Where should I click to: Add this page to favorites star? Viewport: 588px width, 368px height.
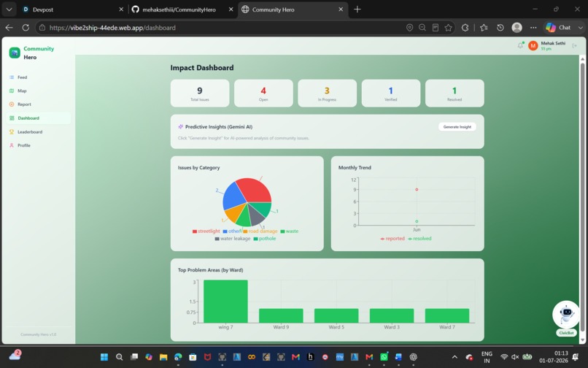[x=448, y=28]
